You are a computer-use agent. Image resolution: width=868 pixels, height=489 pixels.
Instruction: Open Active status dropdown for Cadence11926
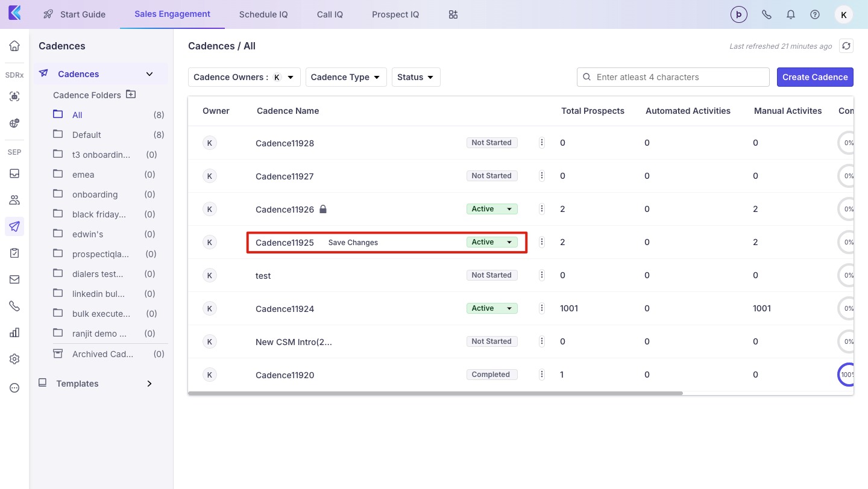pyautogui.click(x=492, y=209)
